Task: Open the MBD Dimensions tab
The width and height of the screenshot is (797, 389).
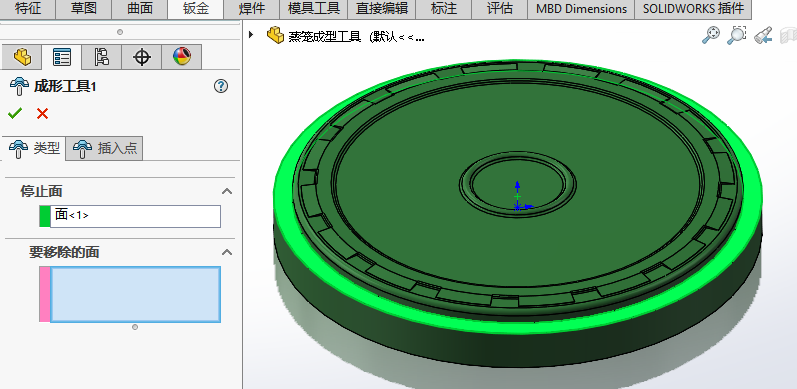Action: [581, 9]
